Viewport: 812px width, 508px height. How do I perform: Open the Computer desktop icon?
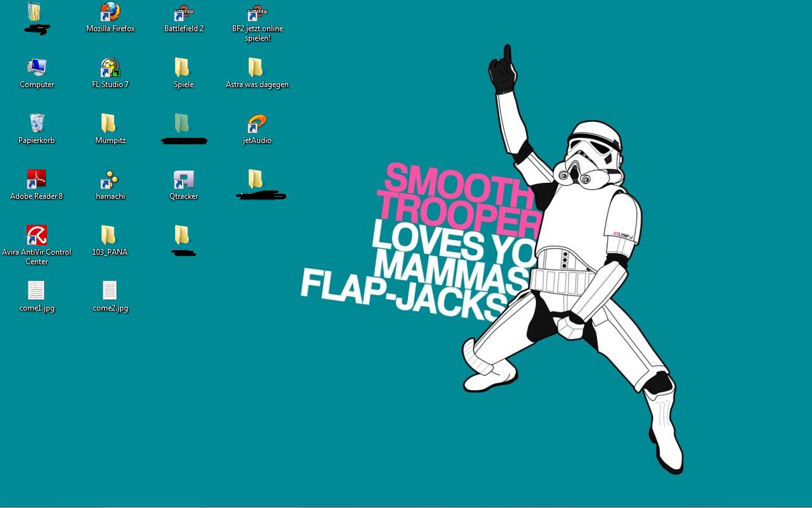[x=37, y=74]
